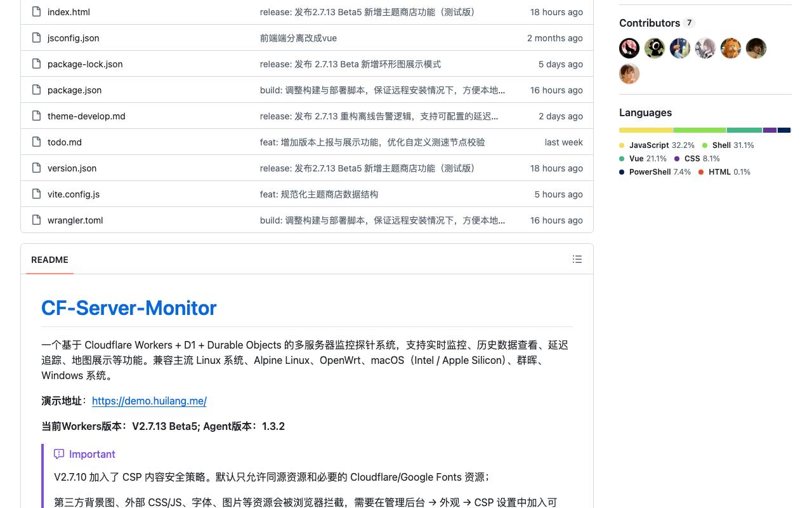Click '5 hours ago' on the vite.config.js row
The width and height of the screenshot is (812, 508).
tap(559, 194)
